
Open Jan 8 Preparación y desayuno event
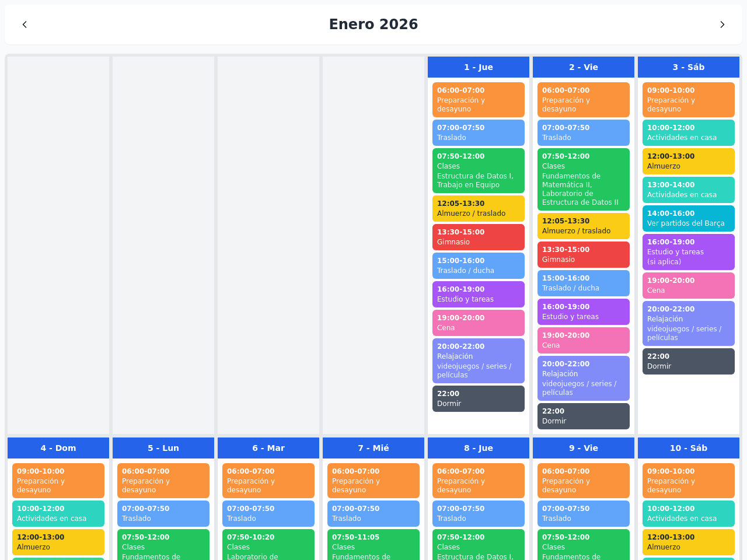click(x=479, y=481)
